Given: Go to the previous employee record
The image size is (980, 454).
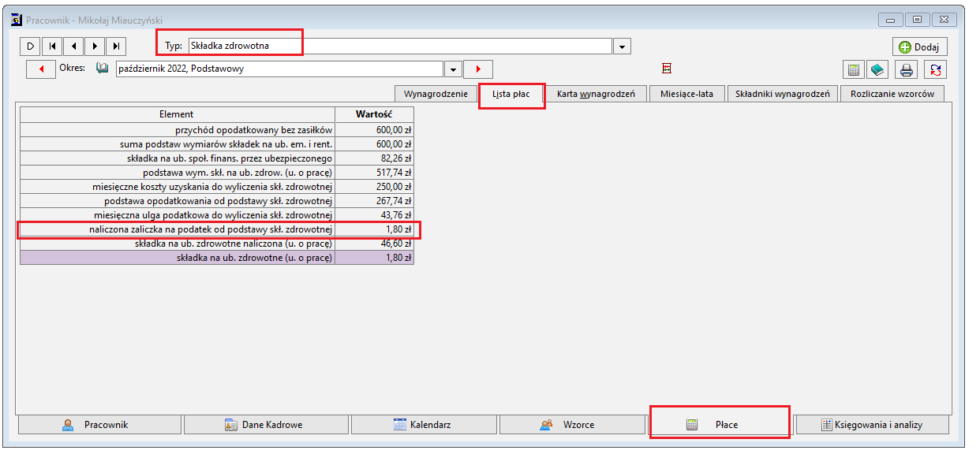Looking at the screenshot, I should 73,47.
